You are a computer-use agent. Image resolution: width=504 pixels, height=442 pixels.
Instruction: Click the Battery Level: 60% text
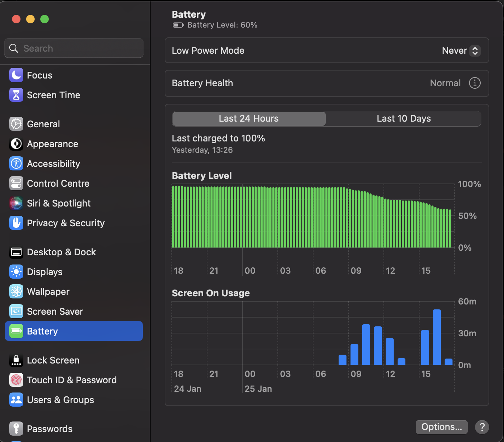coord(222,25)
